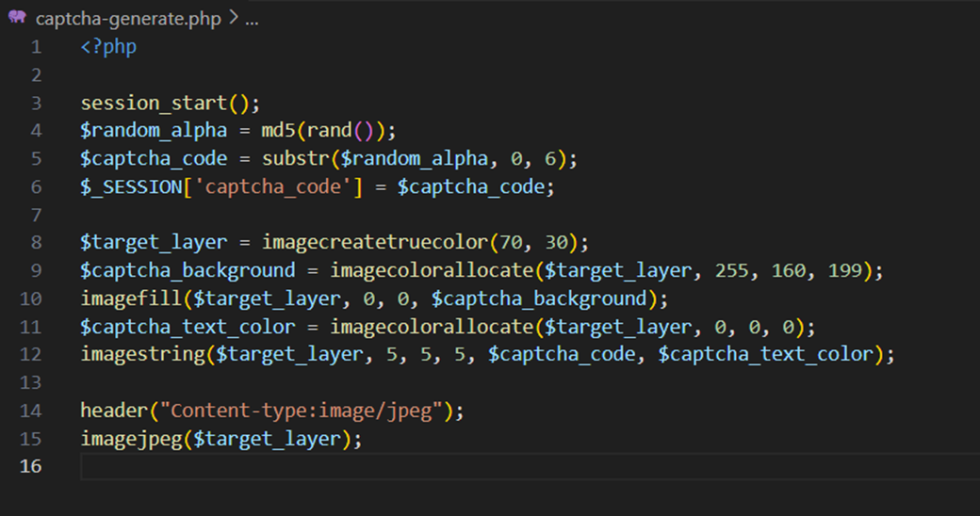The width and height of the screenshot is (980, 516).
Task: Click '$captcha_background' variable on line 9
Action: pos(188,270)
